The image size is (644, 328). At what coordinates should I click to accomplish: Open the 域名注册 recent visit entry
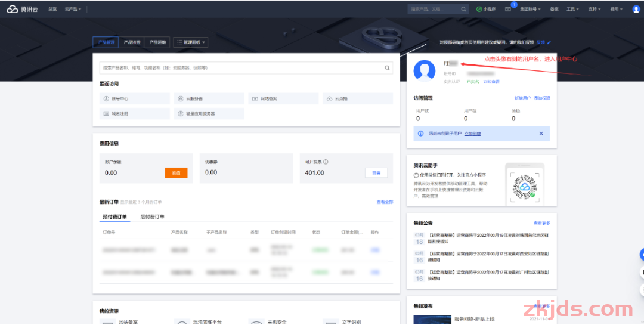tap(135, 114)
